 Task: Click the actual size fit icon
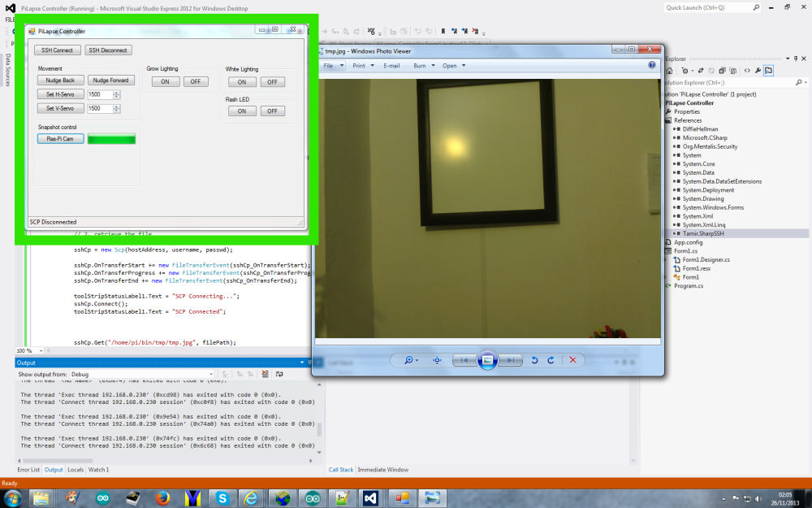[437, 360]
